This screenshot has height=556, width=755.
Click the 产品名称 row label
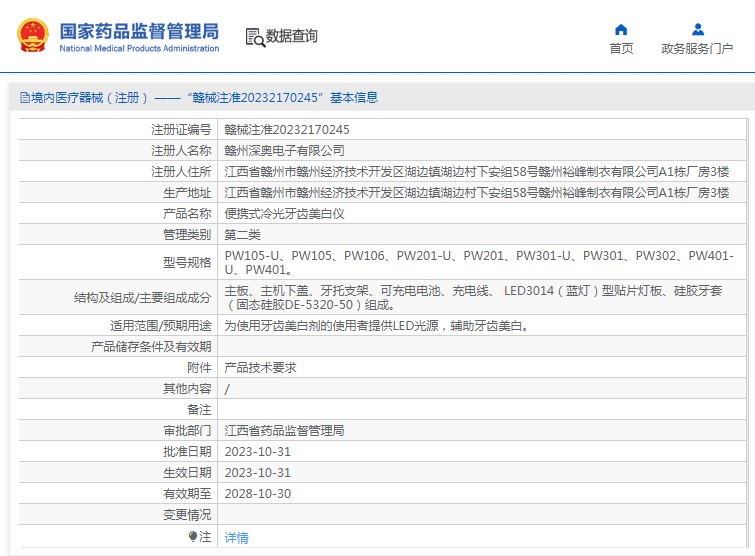[x=187, y=214]
